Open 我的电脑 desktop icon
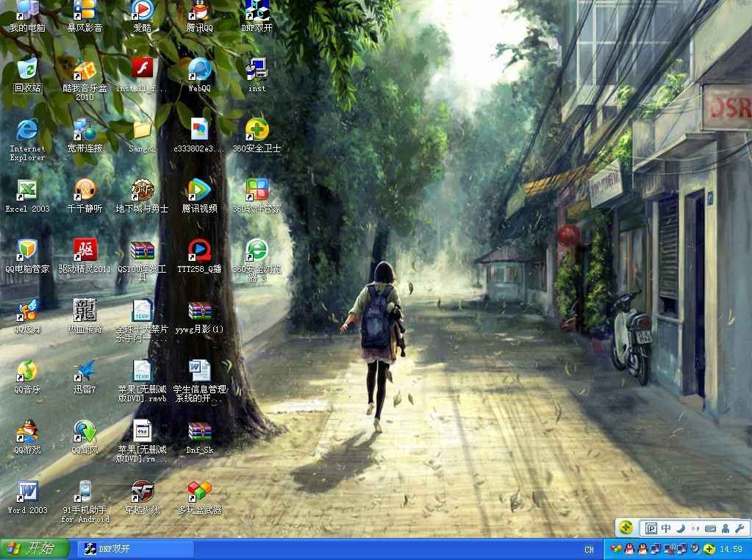The image size is (752, 560). (x=27, y=16)
